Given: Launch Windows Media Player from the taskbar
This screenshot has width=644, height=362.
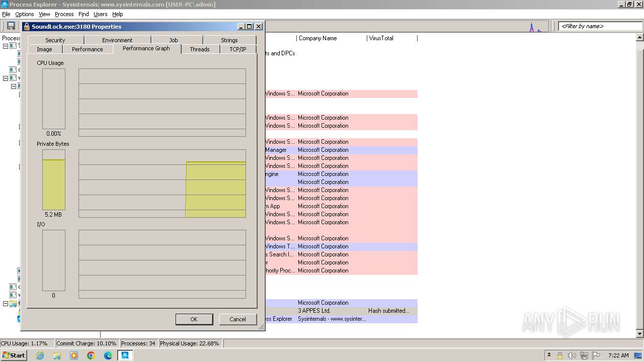Looking at the screenshot, I should pos(74,355).
